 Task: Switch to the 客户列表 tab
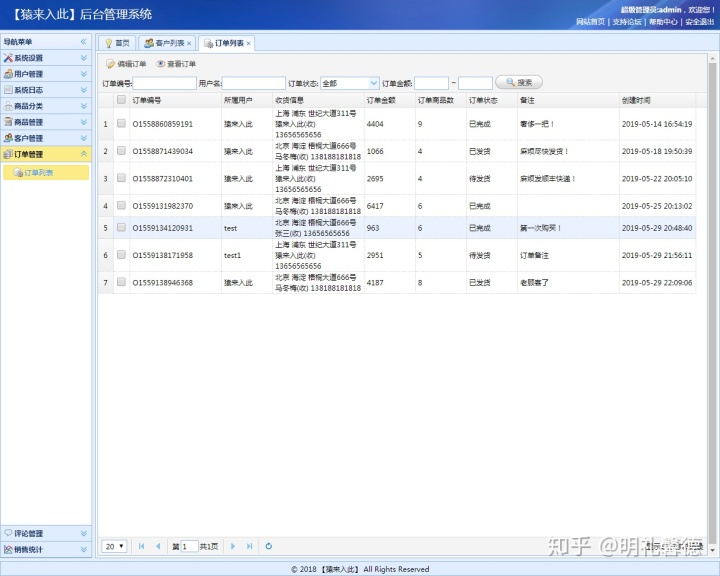167,43
